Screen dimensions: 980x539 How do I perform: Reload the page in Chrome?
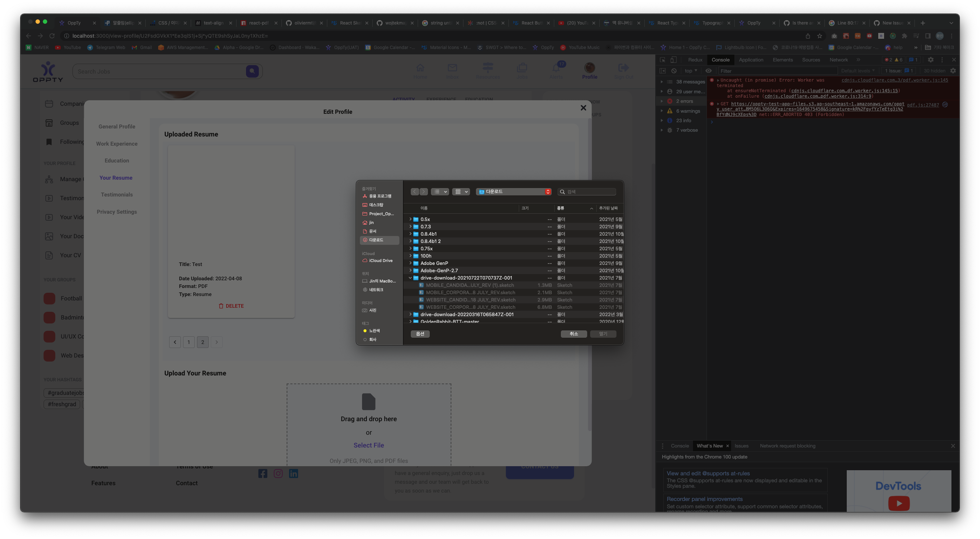52,36
